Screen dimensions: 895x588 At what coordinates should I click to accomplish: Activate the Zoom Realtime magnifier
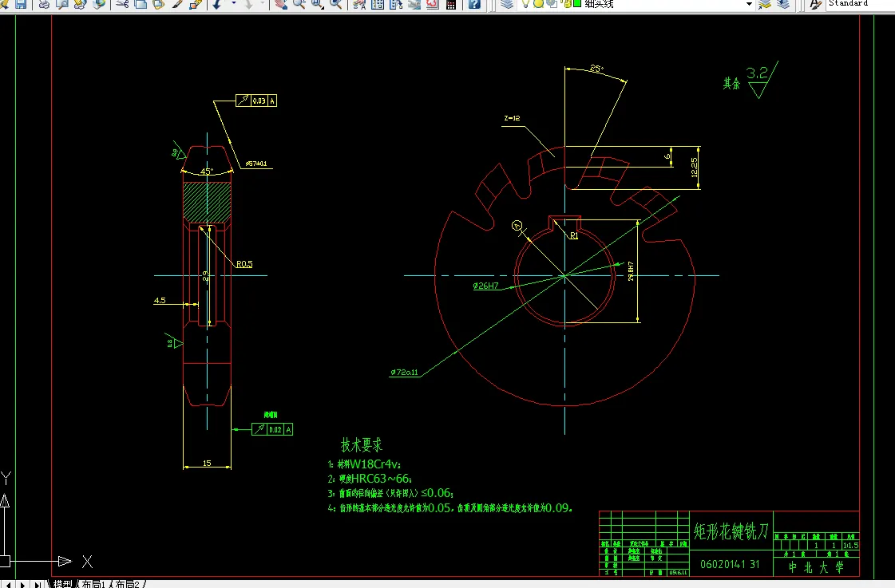tap(299, 4)
